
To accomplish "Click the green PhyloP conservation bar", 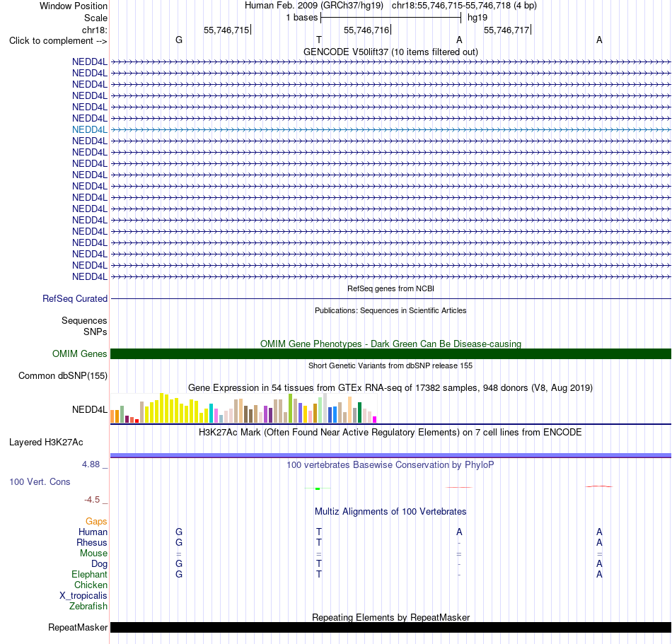I will click(x=318, y=488).
